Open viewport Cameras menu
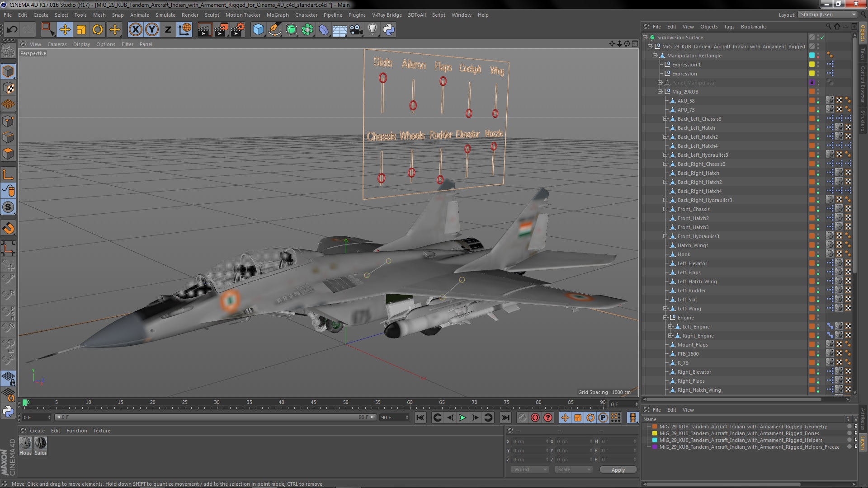 point(57,44)
